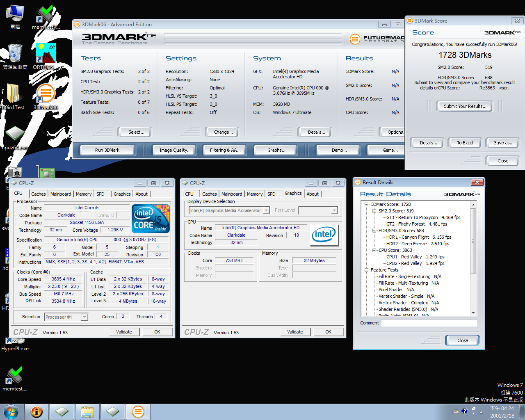This screenshot has height=420, width=525.
Task: Open the memTestP shortcut on the desktop
Action: [x=46, y=17]
